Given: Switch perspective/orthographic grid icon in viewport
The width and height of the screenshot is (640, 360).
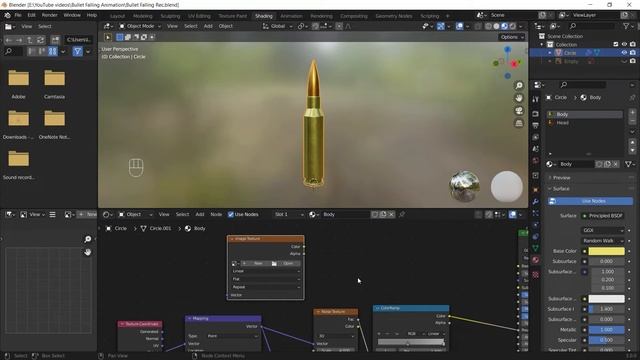Looking at the screenshot, I should tap(519, 123).
